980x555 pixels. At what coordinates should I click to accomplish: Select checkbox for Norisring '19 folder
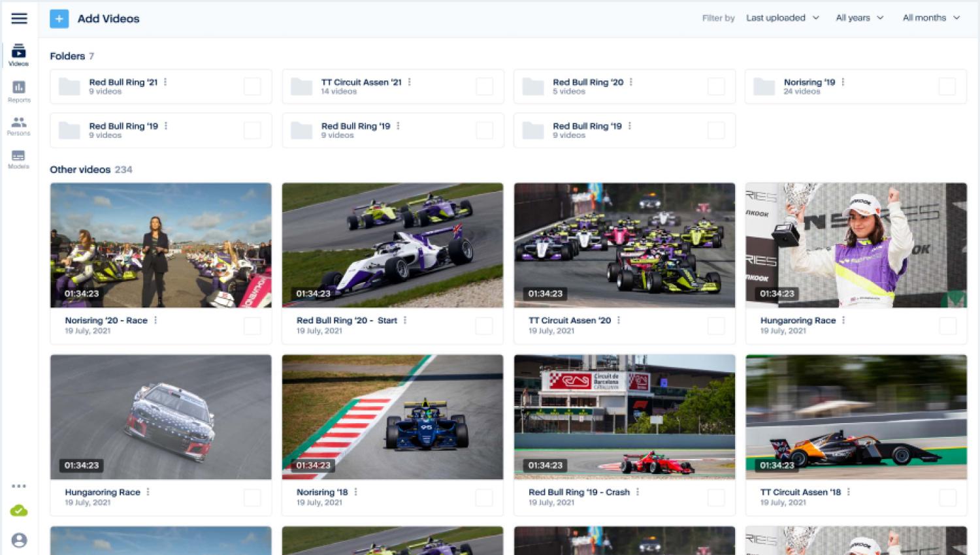[x=947, y=86]
